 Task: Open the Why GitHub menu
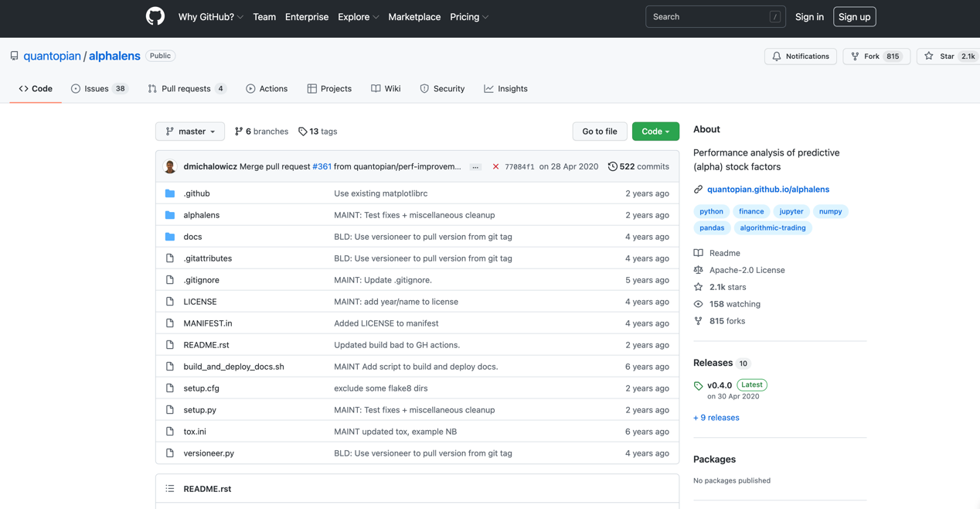[x=210, y=17]
